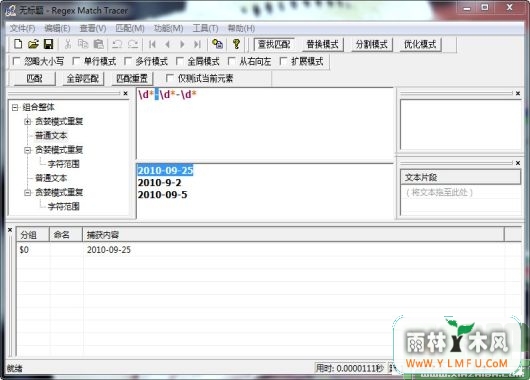Create a new file with the New icon
The width and height of the screenshot is (530, 380).
(18, 44)
